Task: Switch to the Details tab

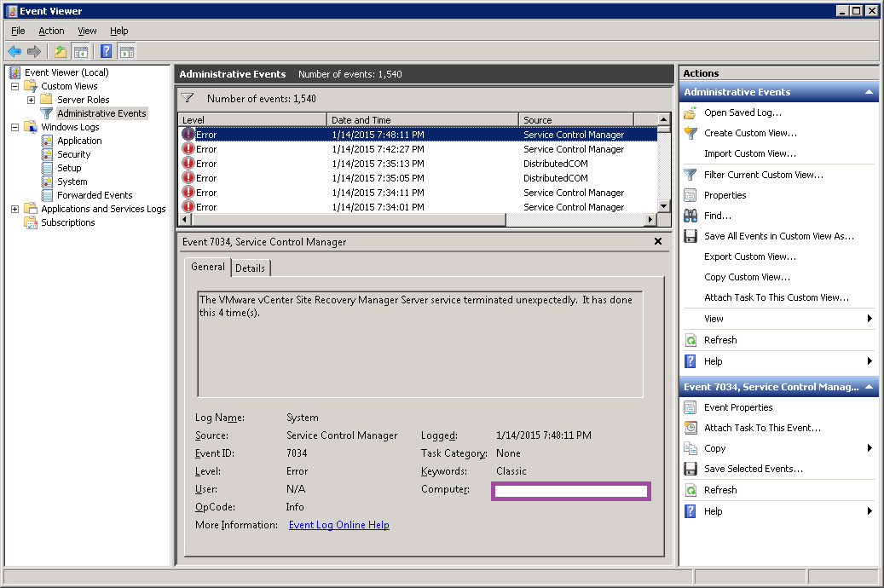Action: point(250,268)
